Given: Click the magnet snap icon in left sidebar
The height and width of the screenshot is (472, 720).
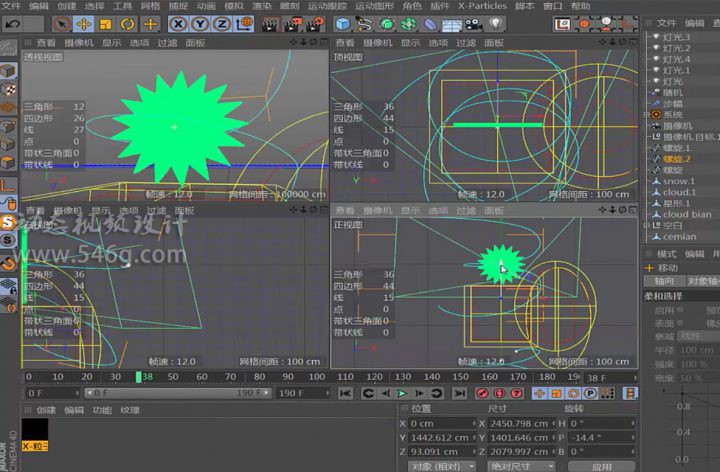Looking at the screenshot, I should tap(8, 264).
